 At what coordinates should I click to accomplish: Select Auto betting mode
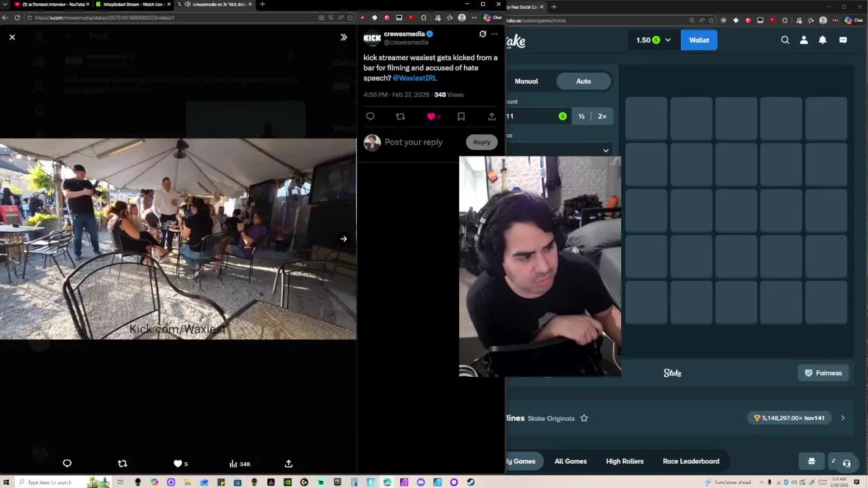(584, 81)
